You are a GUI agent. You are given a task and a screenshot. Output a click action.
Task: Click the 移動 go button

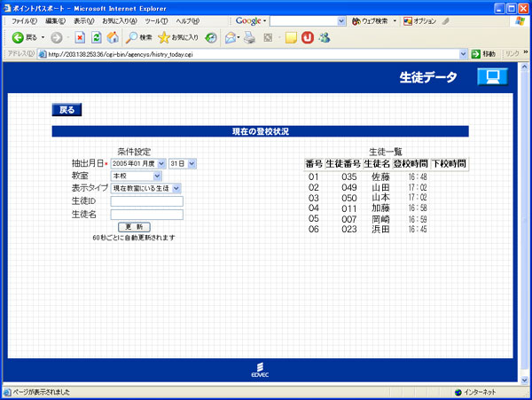pos(484,53)
